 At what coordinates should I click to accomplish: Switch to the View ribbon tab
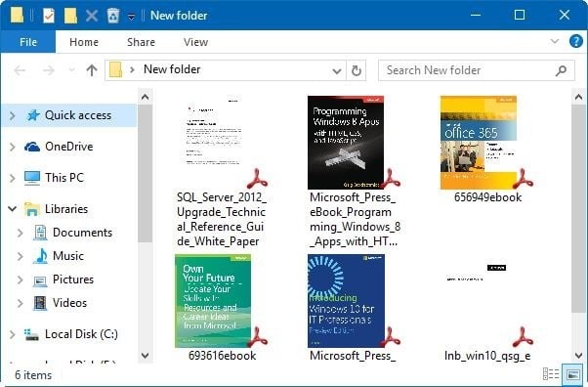tap(195, 42)
